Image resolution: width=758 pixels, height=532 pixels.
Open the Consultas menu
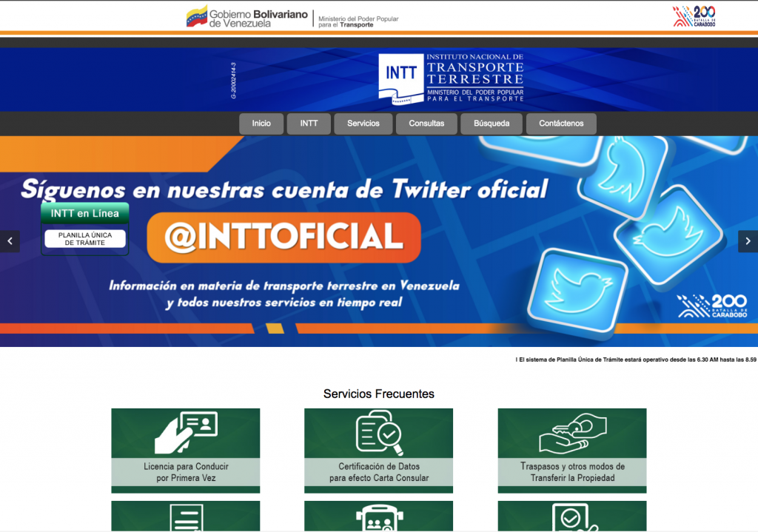(x=426, y=124)
